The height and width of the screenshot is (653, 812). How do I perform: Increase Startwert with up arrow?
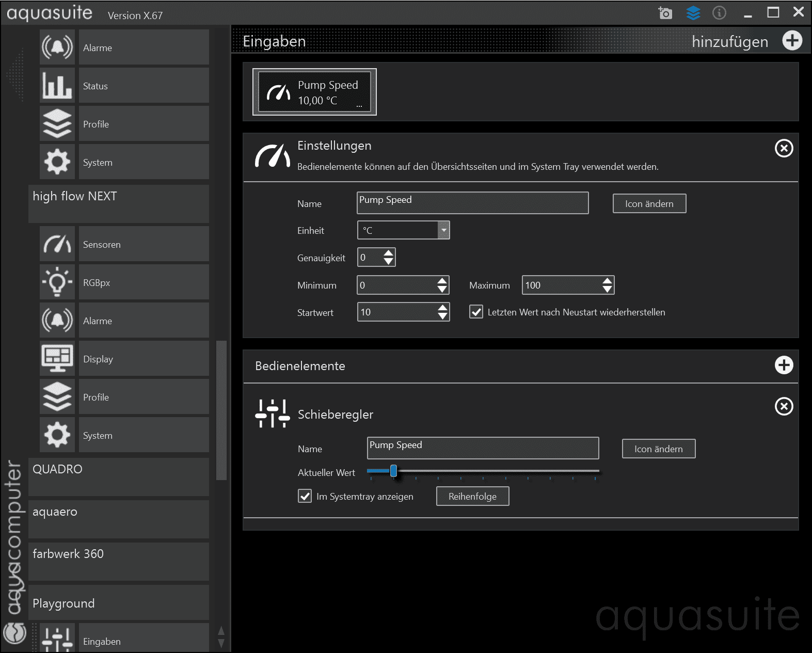pos(443,308)
